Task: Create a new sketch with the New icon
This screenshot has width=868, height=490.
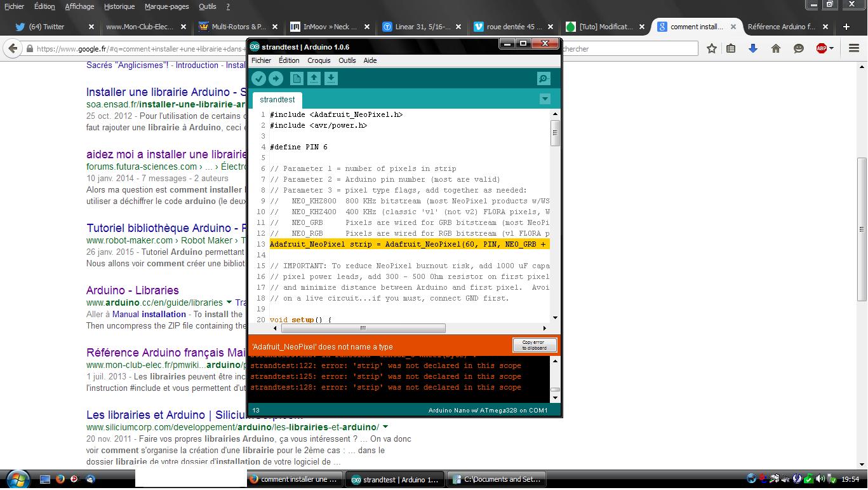Action: (297, 78)
